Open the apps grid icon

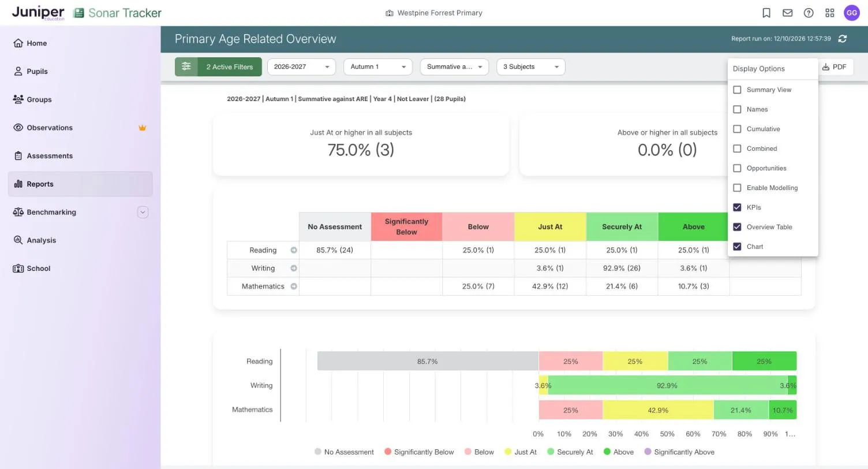(830, 13)
